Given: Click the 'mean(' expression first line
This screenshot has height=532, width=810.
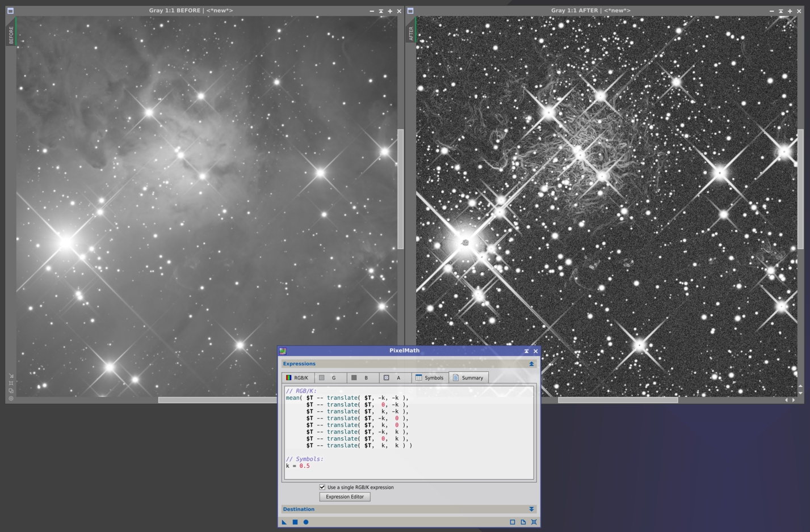Looking at the screenshot, I should pyautogui.click(x=347, y=398).
